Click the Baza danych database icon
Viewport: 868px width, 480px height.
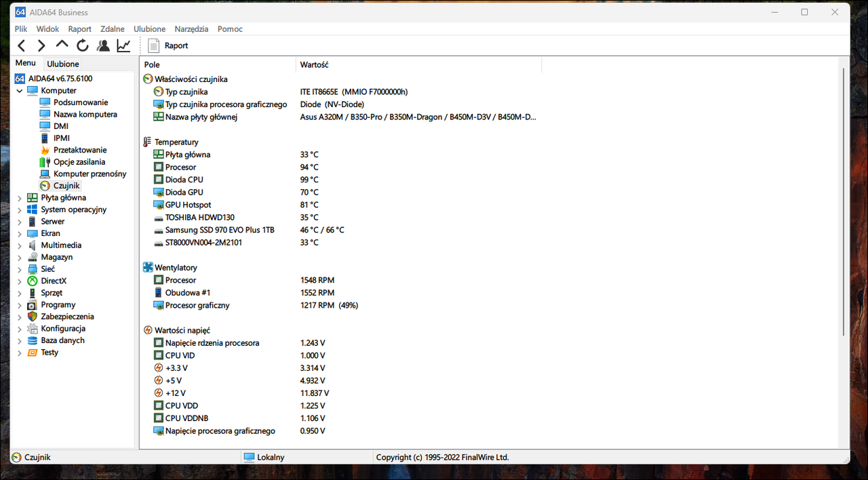[x=32, y=340]
